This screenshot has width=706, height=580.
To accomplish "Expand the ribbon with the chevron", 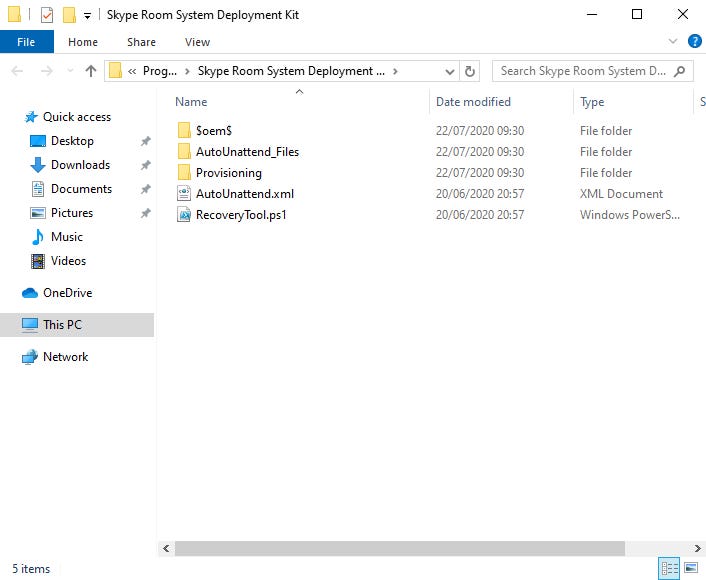I will [673, 41].
